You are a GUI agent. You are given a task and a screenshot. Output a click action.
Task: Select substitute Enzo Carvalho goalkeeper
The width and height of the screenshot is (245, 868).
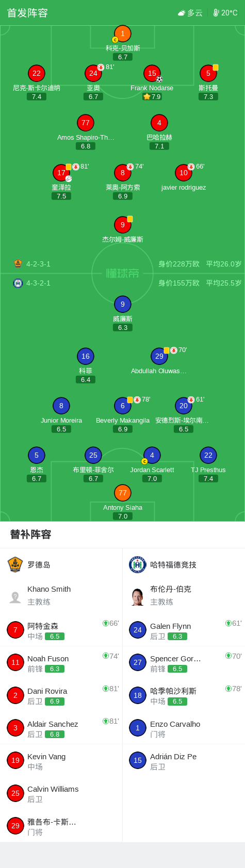pyautogui.click(x=184, y=728)
